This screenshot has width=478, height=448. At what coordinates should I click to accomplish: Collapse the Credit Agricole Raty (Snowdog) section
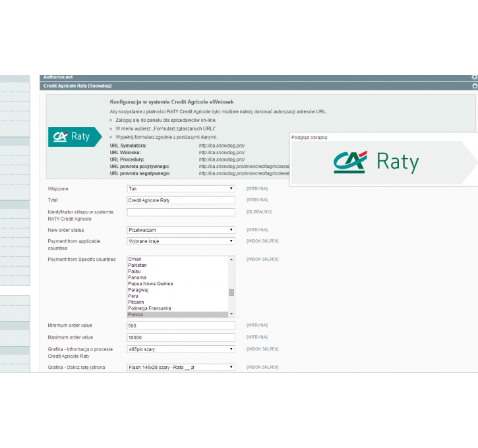[x=258, y=86]
